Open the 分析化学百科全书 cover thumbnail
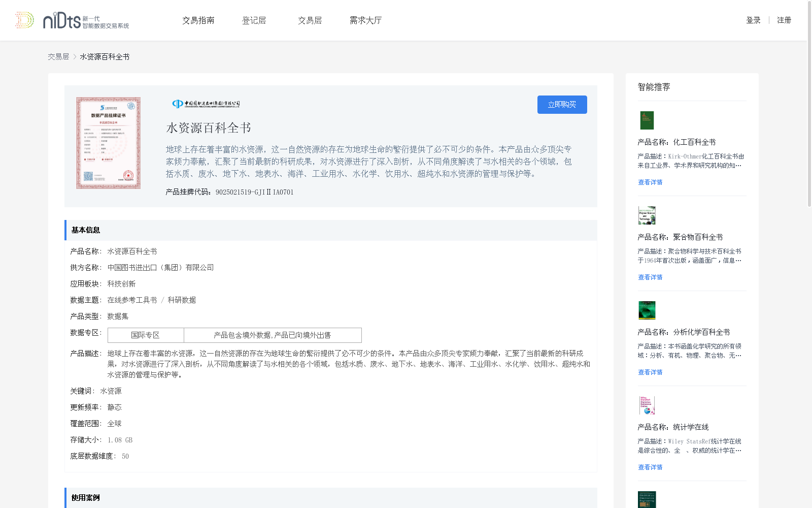The image size is (812, 508). 647,310
